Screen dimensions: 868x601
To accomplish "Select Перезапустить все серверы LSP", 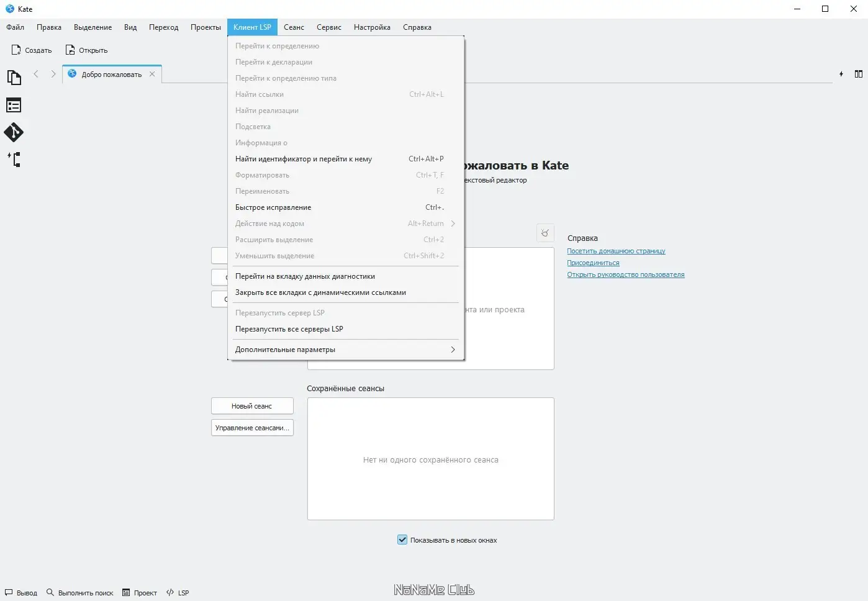I will pyautogui.click(x=346, y=329).
